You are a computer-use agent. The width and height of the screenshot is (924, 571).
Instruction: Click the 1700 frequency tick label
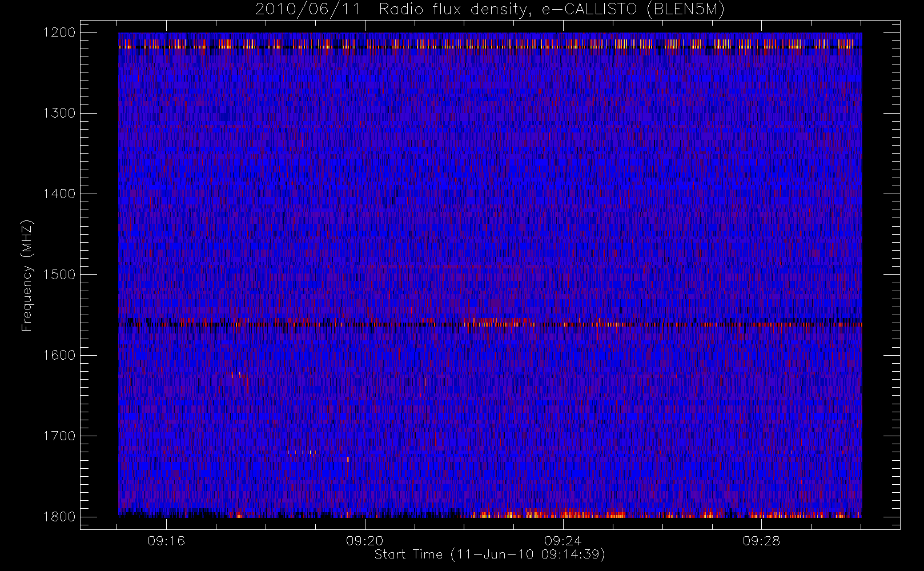point(59,436)
